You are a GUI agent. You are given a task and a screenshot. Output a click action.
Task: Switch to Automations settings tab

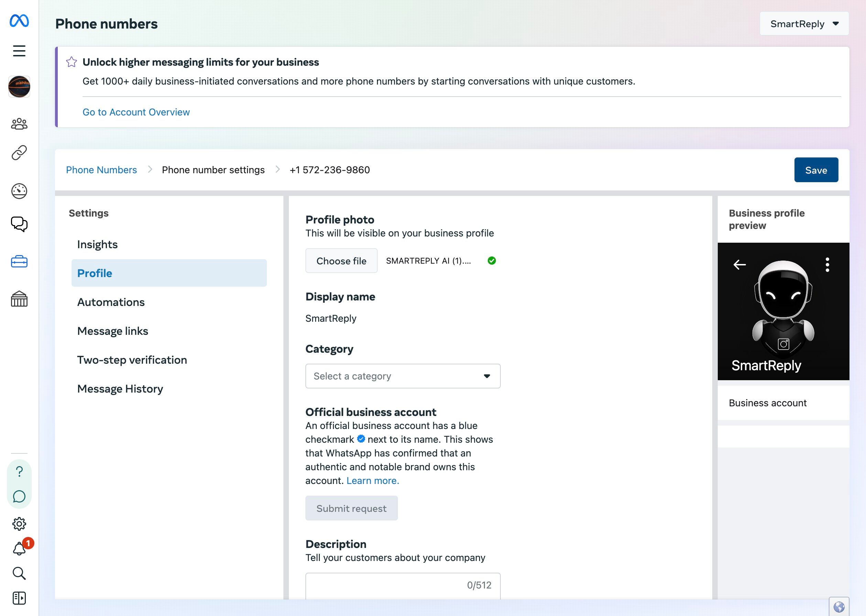[x=111, y=302]
